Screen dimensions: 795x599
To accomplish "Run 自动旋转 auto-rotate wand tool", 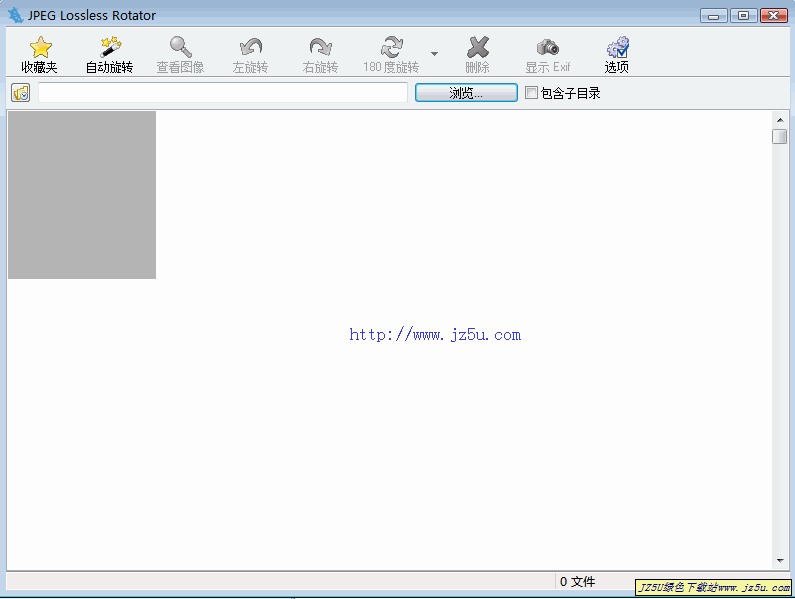I will pyautogui.click(x=110, y=47).
